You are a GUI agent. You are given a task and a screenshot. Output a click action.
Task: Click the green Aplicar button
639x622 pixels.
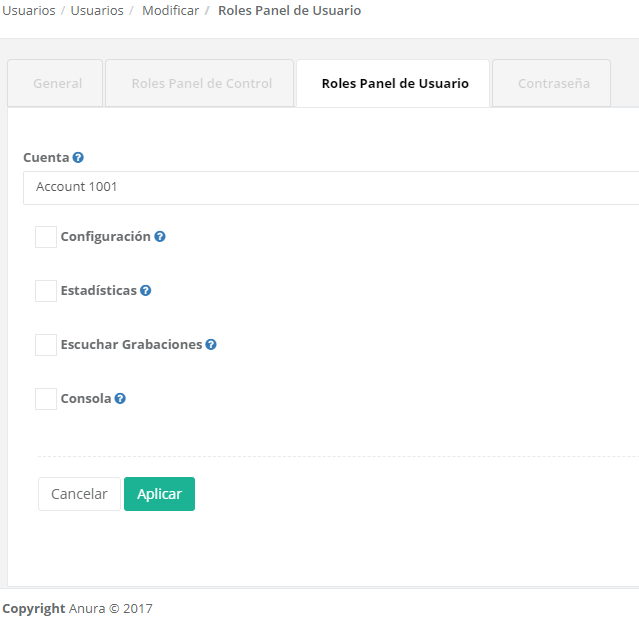[x=159, y=494]
